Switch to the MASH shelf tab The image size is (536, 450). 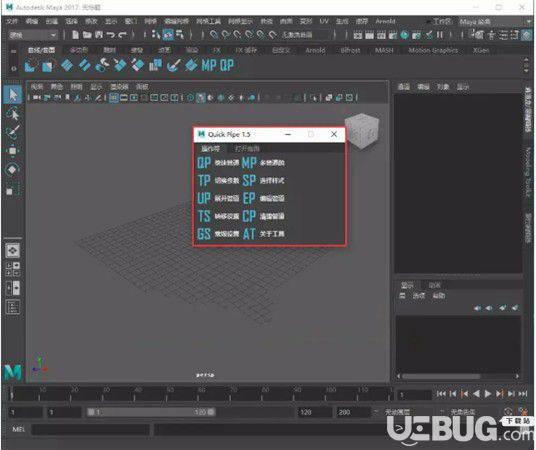tap(384, 51)
